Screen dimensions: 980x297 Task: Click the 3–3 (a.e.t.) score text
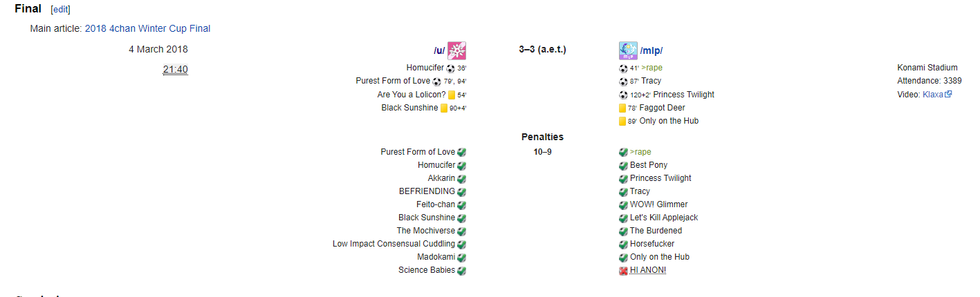click(x=542, y=50)
